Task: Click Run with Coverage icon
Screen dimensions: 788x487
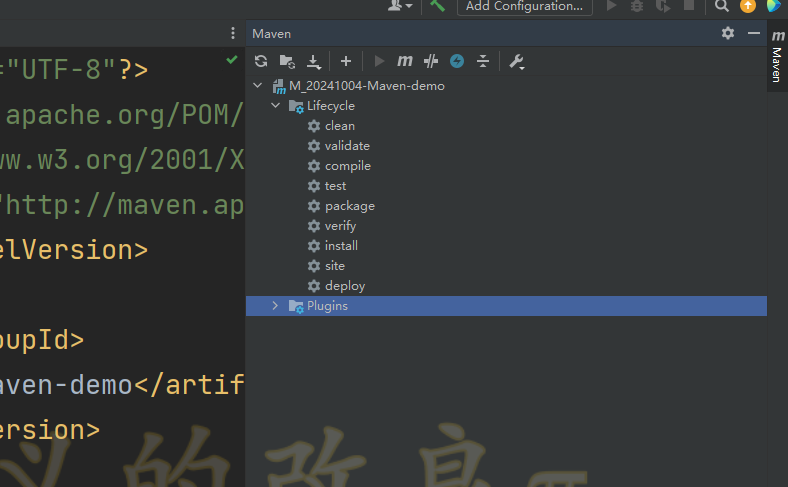Action: 663,6
